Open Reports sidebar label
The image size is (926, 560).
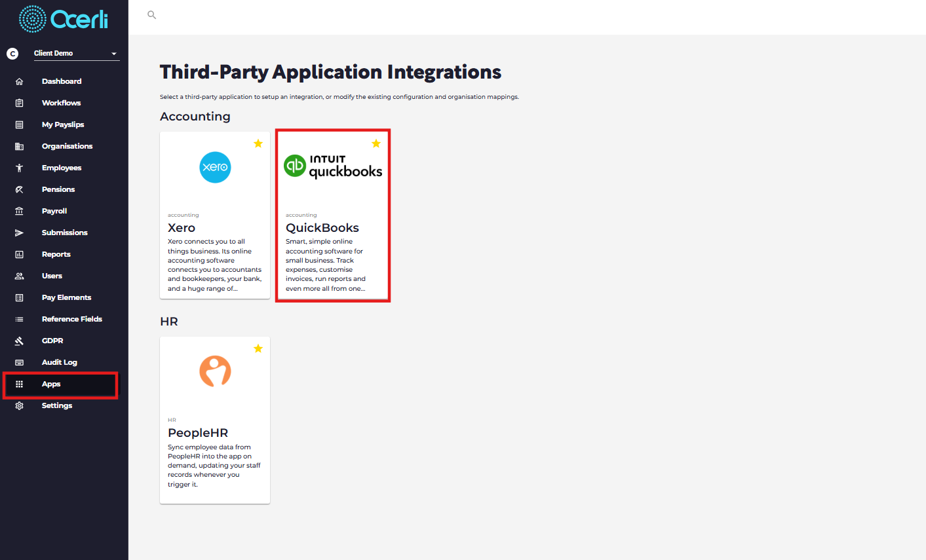pyautogui.click(x=56, y=254)
